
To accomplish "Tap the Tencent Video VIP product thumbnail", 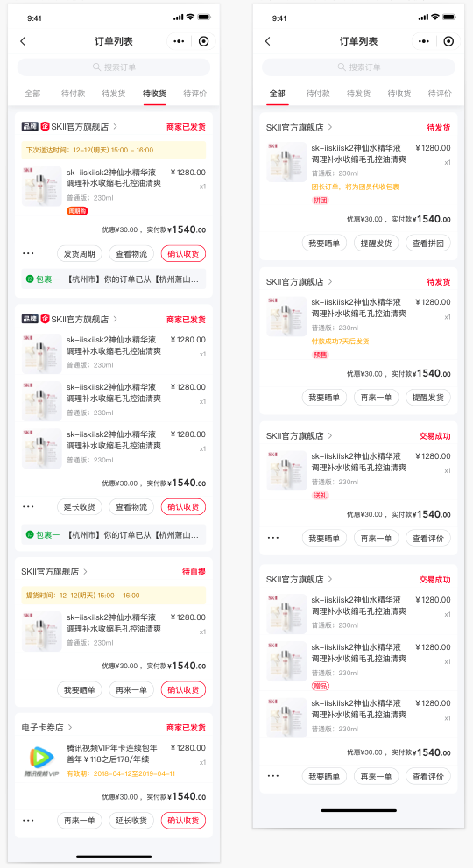I will click(x=41, y=761).
